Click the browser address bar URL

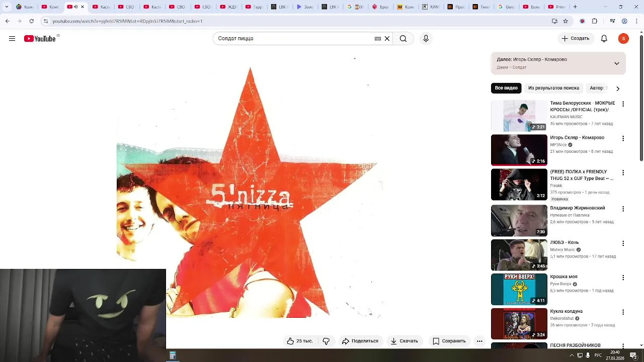coord(127,21)
